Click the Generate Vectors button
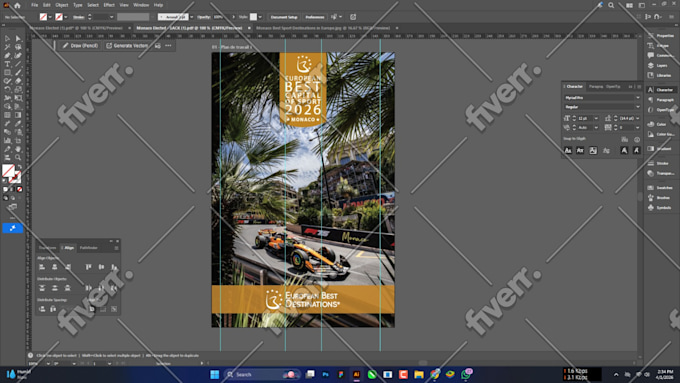The image size is (680, 383). click(127, 46)
